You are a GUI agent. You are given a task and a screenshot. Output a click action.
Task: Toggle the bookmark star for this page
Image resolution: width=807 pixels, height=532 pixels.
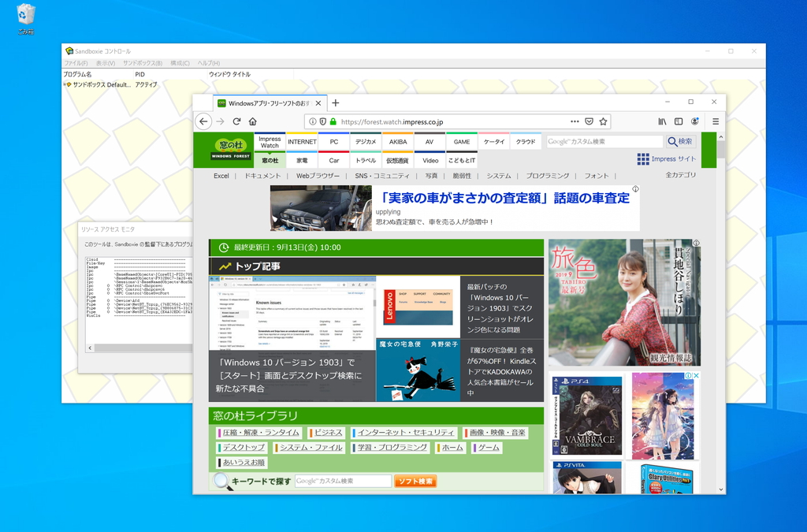pos(604,121)
